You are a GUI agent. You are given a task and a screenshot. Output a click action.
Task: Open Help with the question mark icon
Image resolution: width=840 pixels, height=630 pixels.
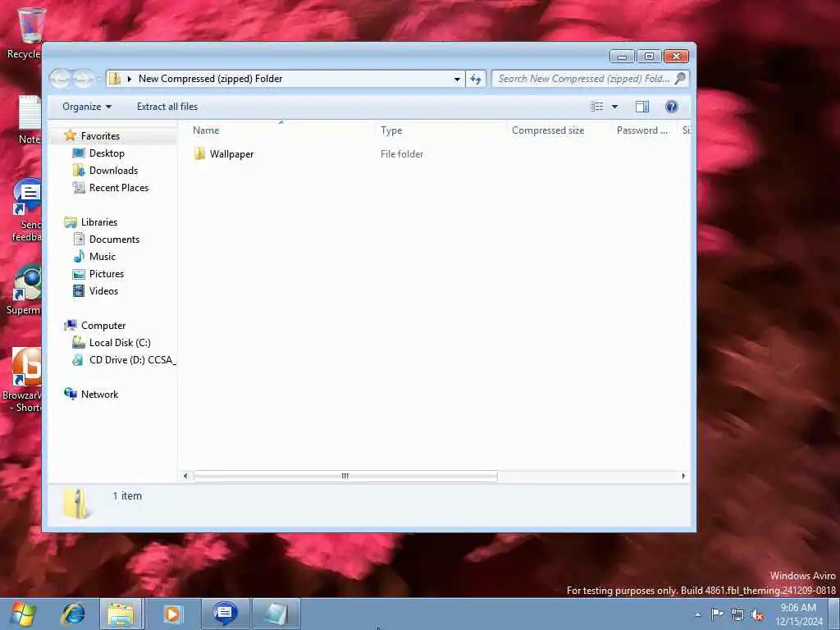click(671, 107)
